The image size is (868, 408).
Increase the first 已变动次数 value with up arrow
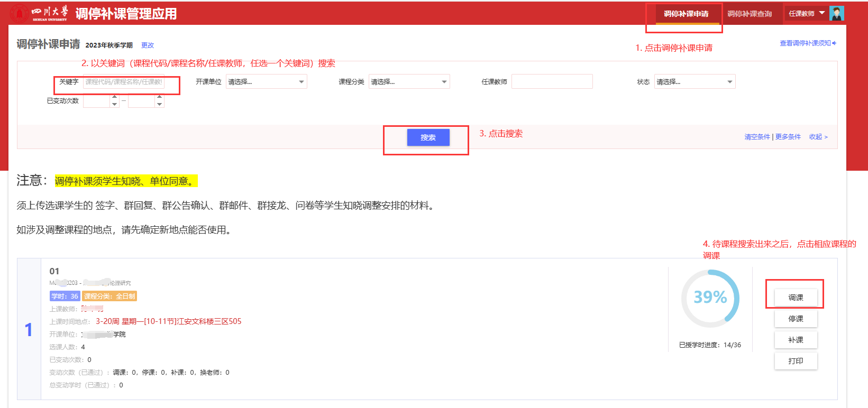tap(115, 98)
